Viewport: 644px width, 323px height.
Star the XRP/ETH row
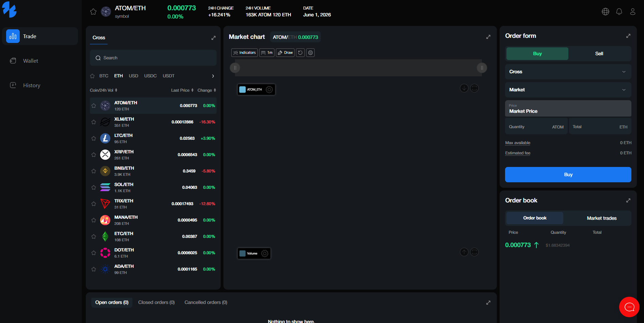click(94, 155)
